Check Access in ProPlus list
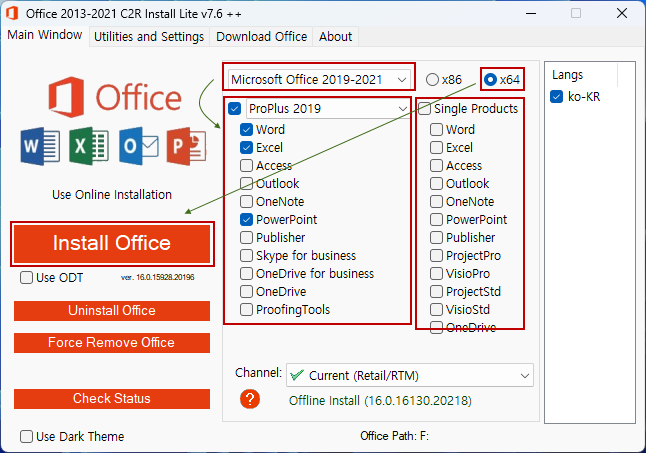The width and height of the screenshot is (646, 453). coord(246,166)
